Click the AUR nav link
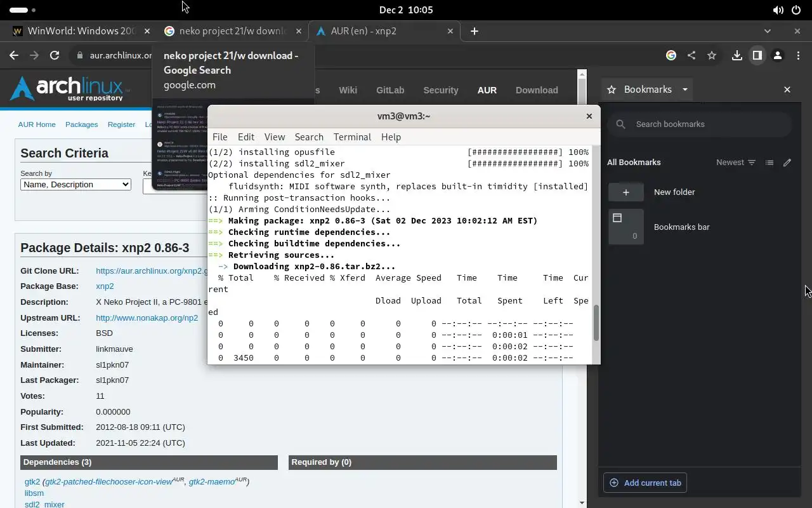812x508 pixels. 487,90
